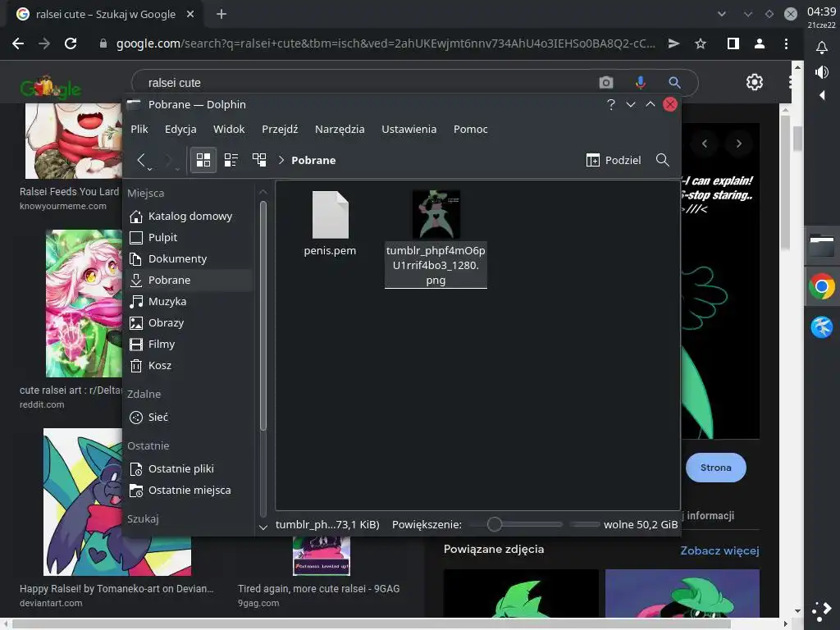840x630 pixels.
Task: Click the Google logo in Chrome
Action: pos(50,87)
